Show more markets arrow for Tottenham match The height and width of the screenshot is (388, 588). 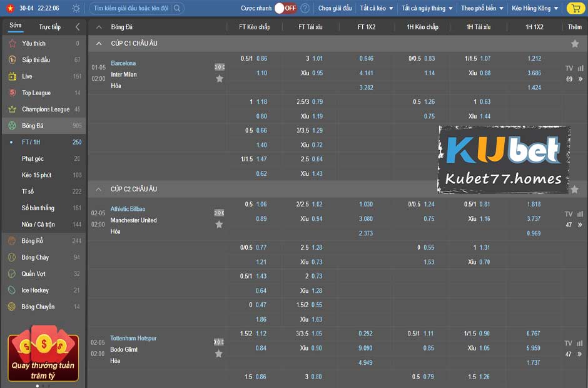(580, 354)
